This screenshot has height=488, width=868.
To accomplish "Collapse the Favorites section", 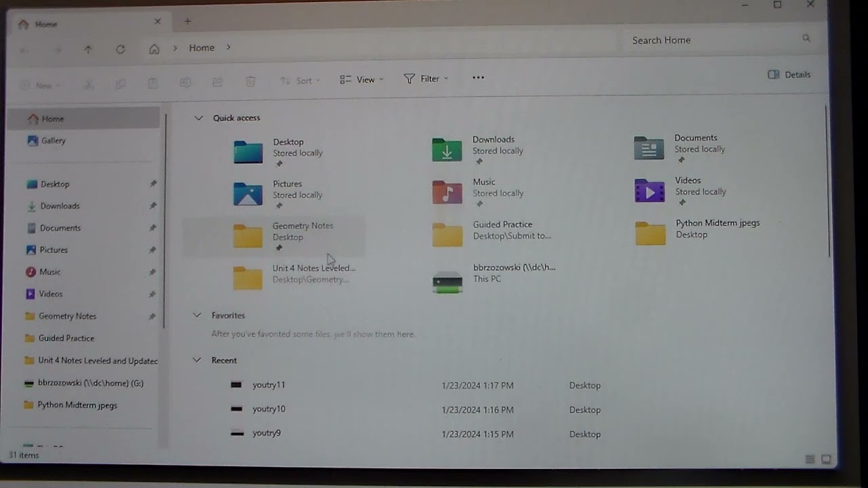I will tap(197, 315).
